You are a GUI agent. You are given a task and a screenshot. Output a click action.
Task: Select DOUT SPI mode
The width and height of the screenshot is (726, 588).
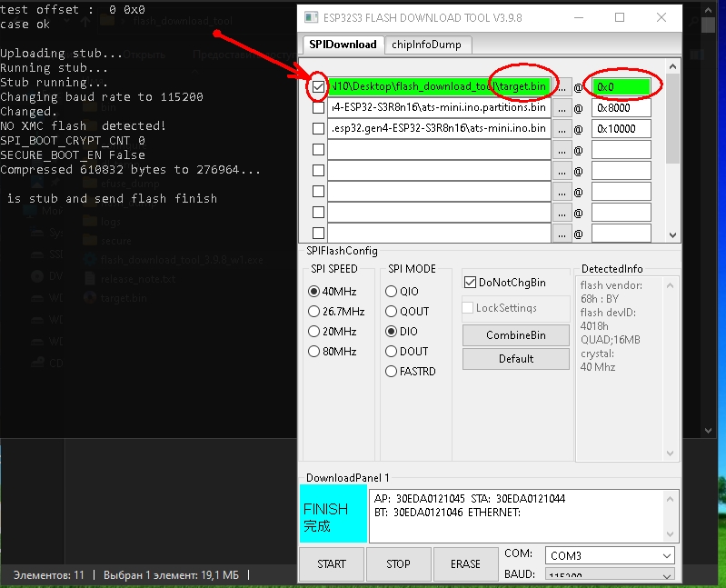[407, 352]
